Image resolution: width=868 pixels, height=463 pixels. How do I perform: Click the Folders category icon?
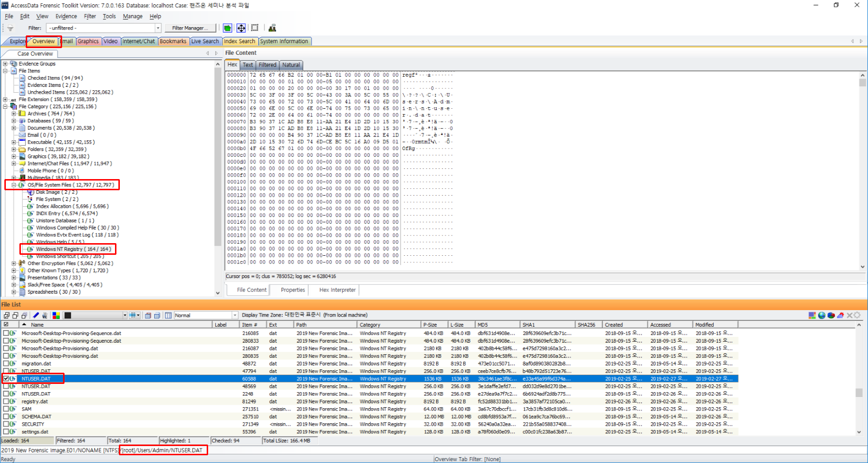pos(22,149)
